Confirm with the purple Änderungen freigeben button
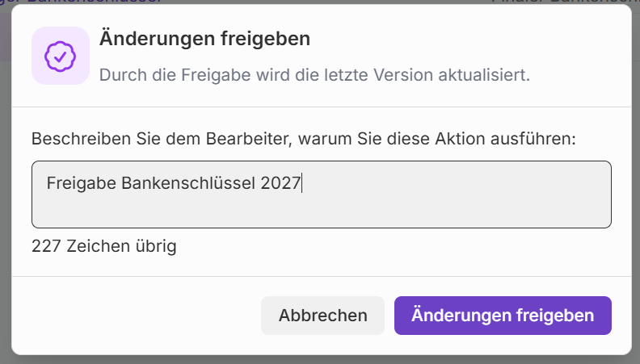 coord(503,315)
